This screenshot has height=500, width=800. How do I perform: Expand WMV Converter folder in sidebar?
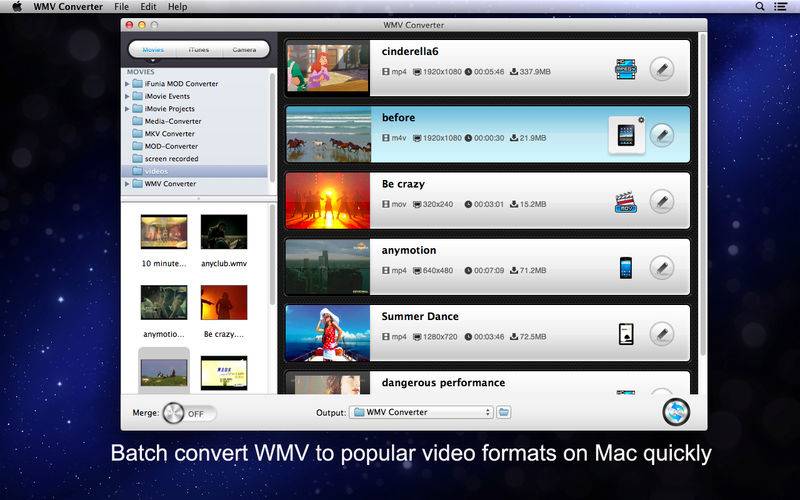tap(127, 184)
